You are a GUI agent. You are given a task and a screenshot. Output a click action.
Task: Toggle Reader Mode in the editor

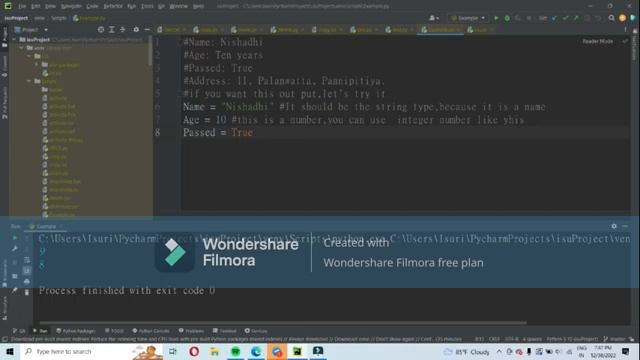tap(597, 41)
